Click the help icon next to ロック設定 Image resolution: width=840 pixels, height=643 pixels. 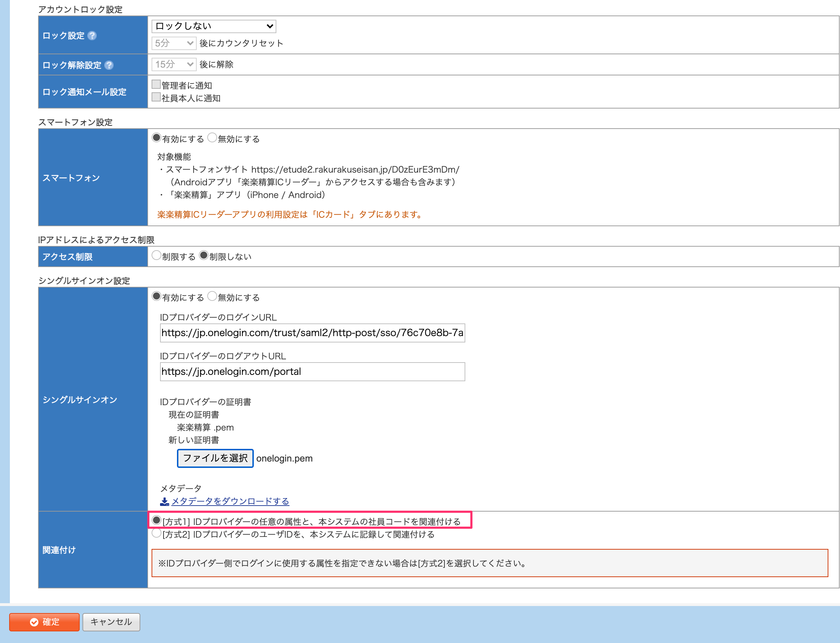point(92,36)
